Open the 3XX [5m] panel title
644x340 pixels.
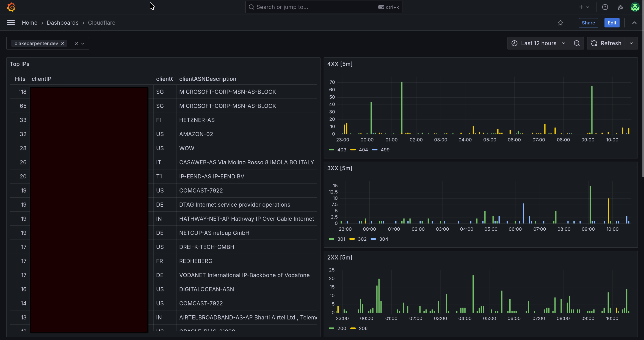click(339, 168)
